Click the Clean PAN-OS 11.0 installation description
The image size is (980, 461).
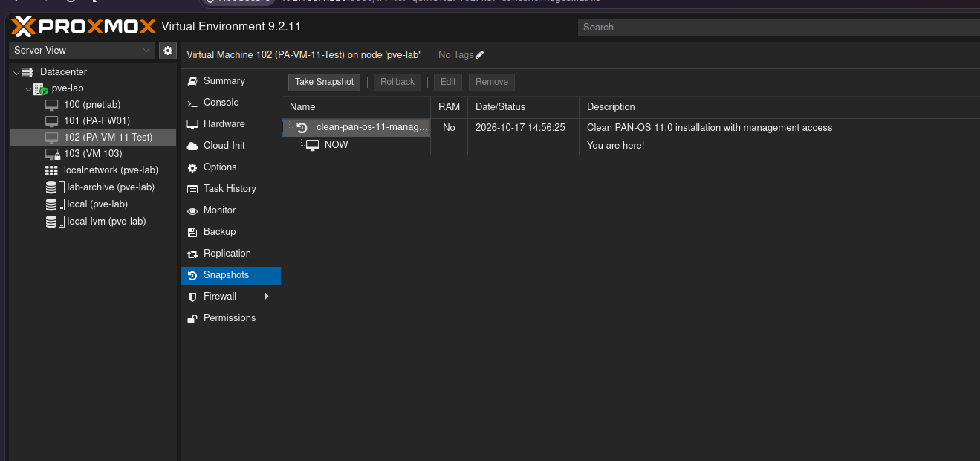pos(710,128)
